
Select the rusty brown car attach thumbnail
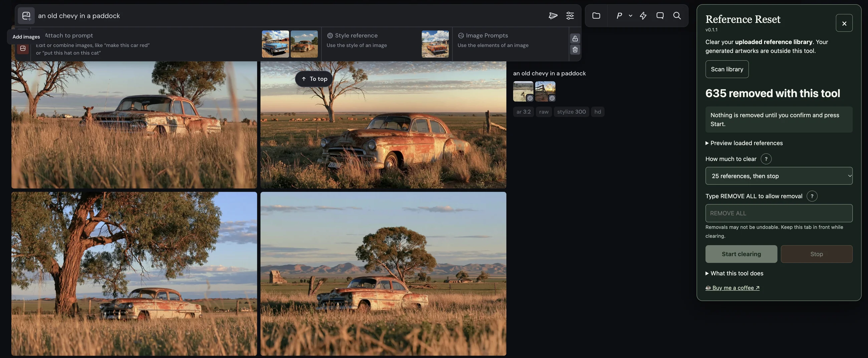304,44
